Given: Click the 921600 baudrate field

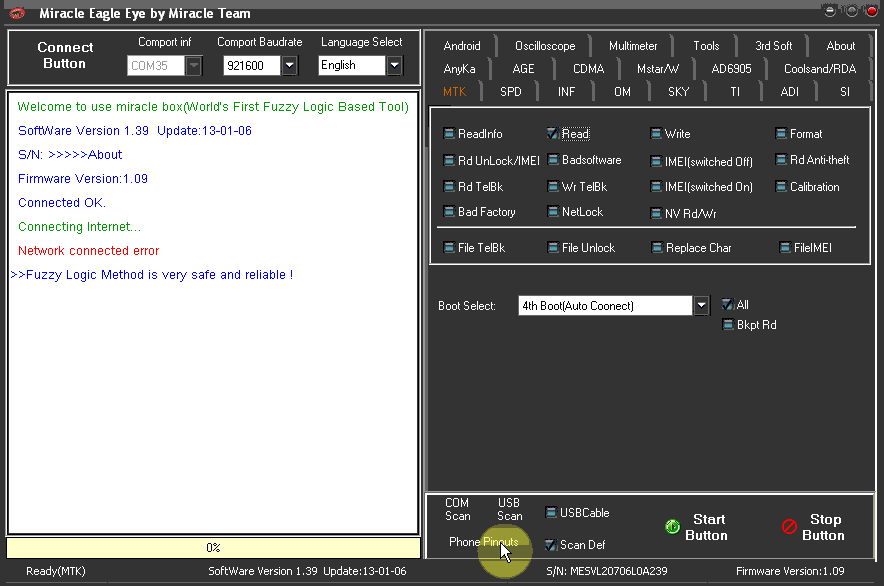Looking at the screenshot, I should (x=252, y=65).
